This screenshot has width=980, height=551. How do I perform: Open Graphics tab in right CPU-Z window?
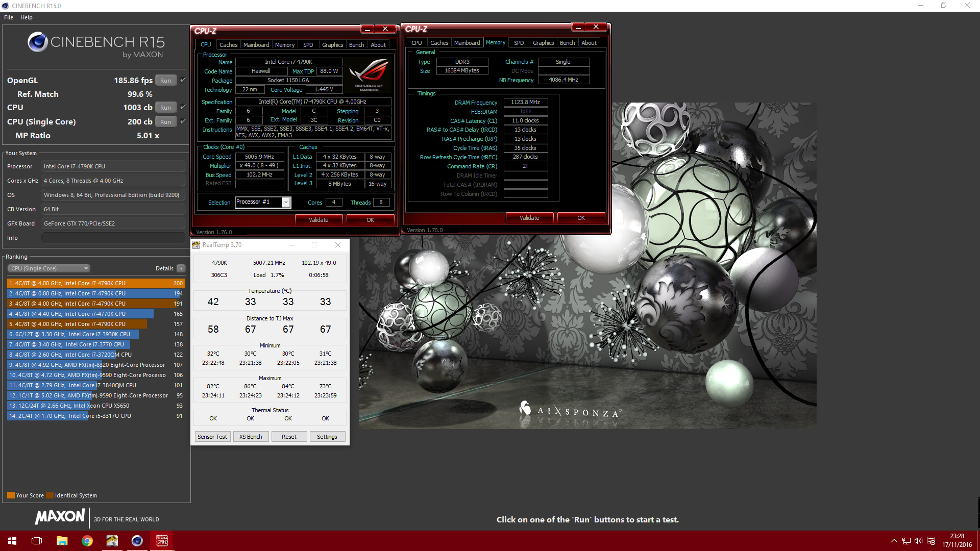[544, 43]
